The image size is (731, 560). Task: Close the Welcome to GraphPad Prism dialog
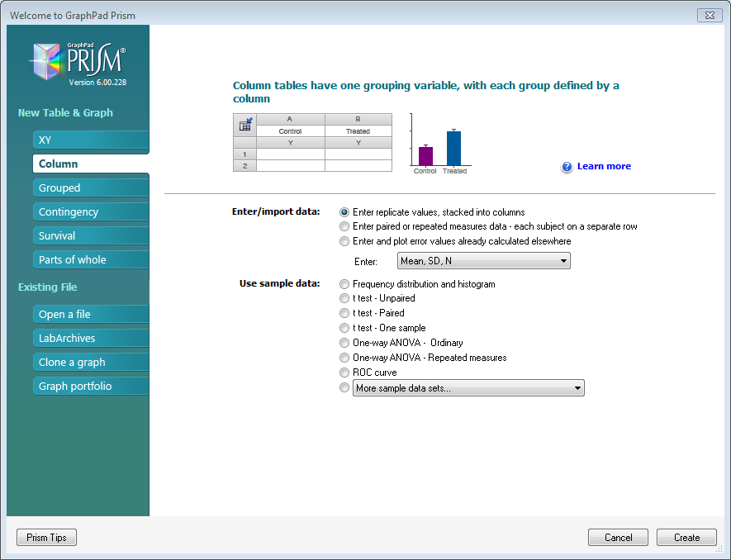coord(710,15)
